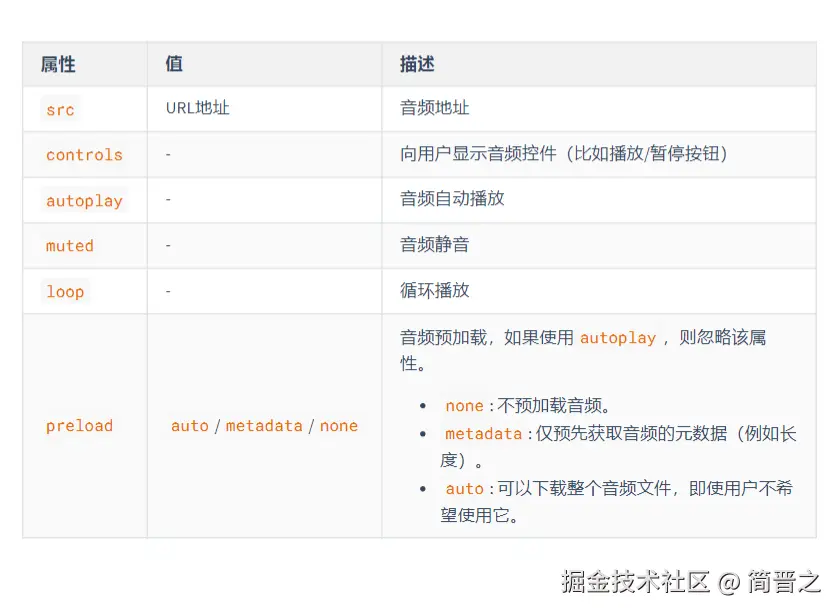Click the loop attribute code text
840x614 pixels.
pyautogui.click(x=65, y=291)
